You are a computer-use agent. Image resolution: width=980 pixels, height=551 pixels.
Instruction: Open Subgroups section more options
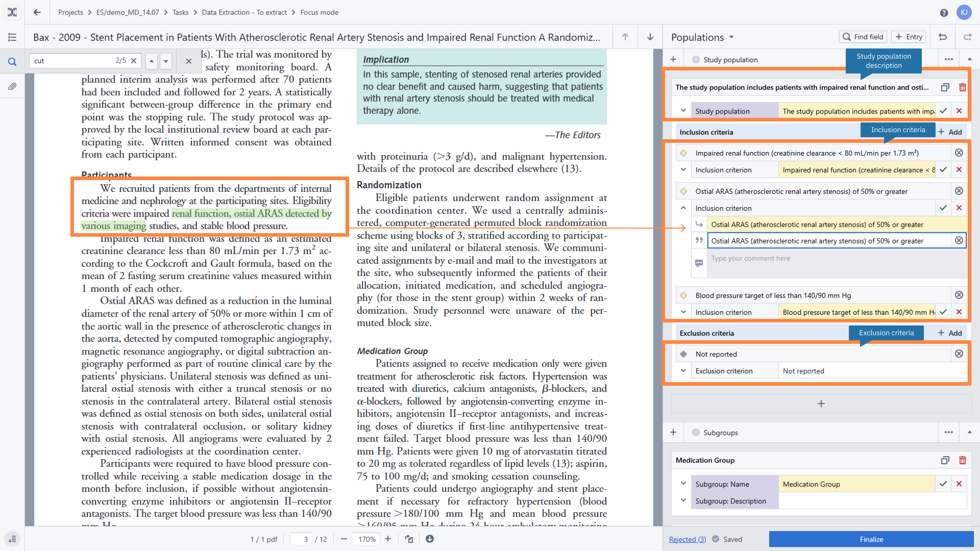(949, 432)
